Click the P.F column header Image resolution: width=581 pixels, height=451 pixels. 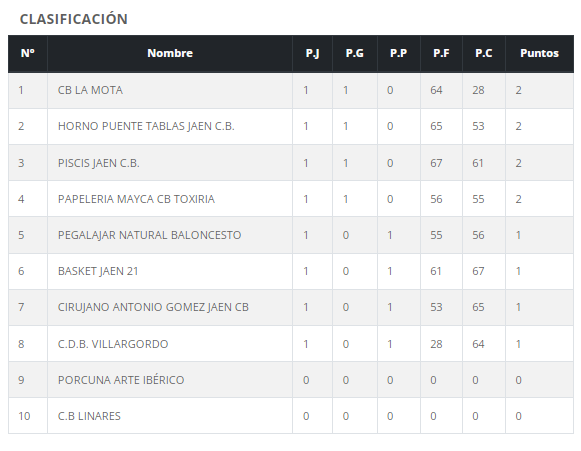(x=441, y=53)
